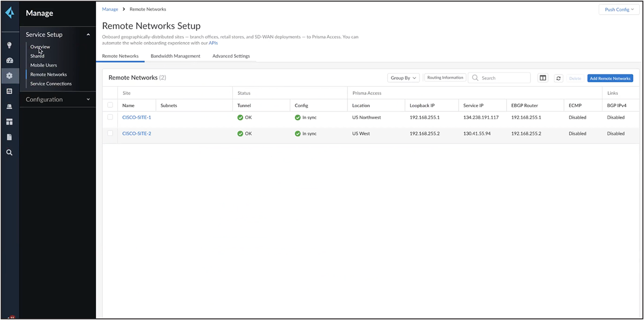Screen dimensions: 644x320
Task: Expand the Configuration section
Action: tap(88, 99)
